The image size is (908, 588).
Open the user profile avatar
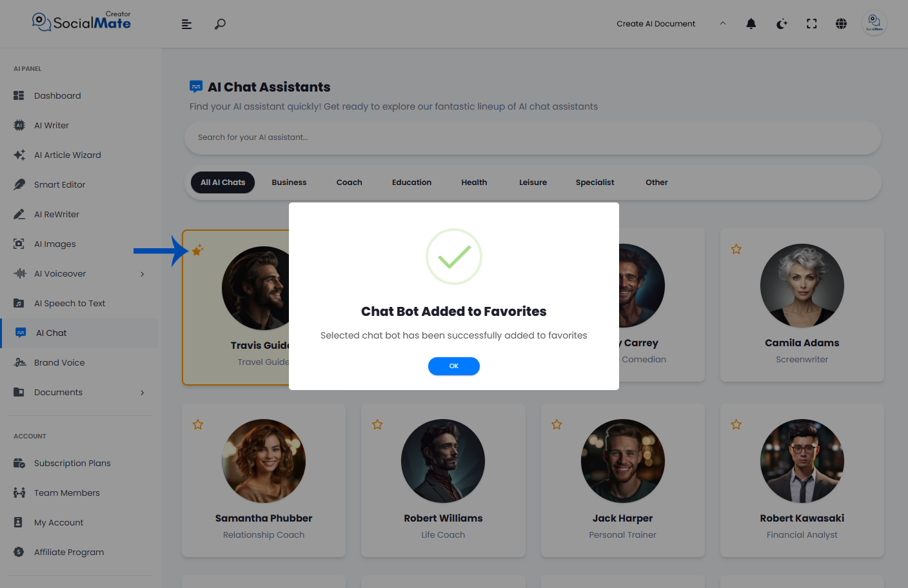pyautogui.click(x=874, y=23)
